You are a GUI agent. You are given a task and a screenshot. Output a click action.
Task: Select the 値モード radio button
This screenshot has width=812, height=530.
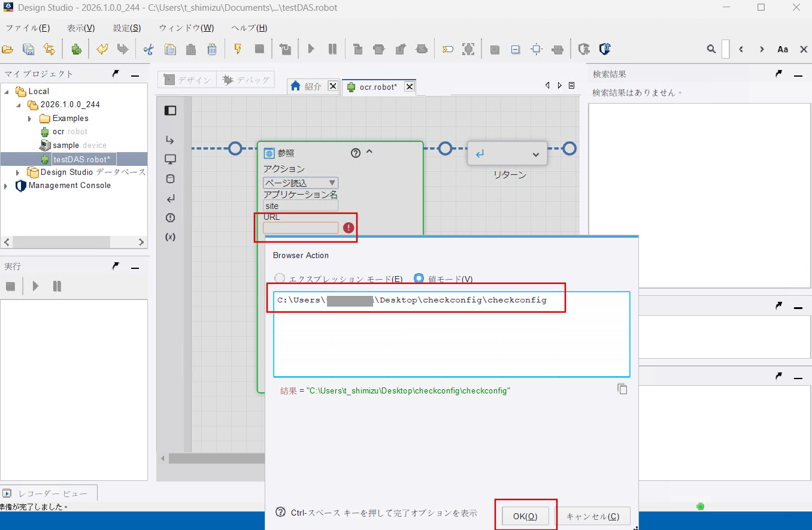419,278
